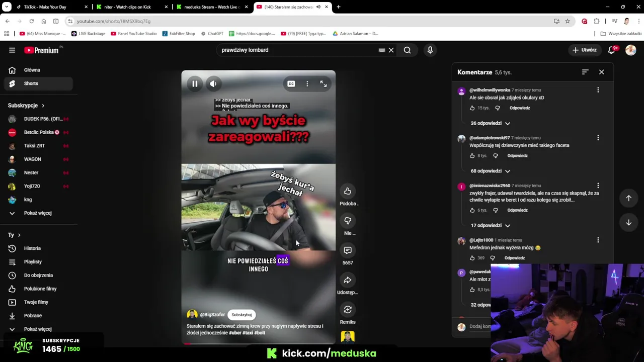Dislike the Short with thumbs down
Image resolution: width=644 pixels, height=362 pixels.
coord(348,221)
